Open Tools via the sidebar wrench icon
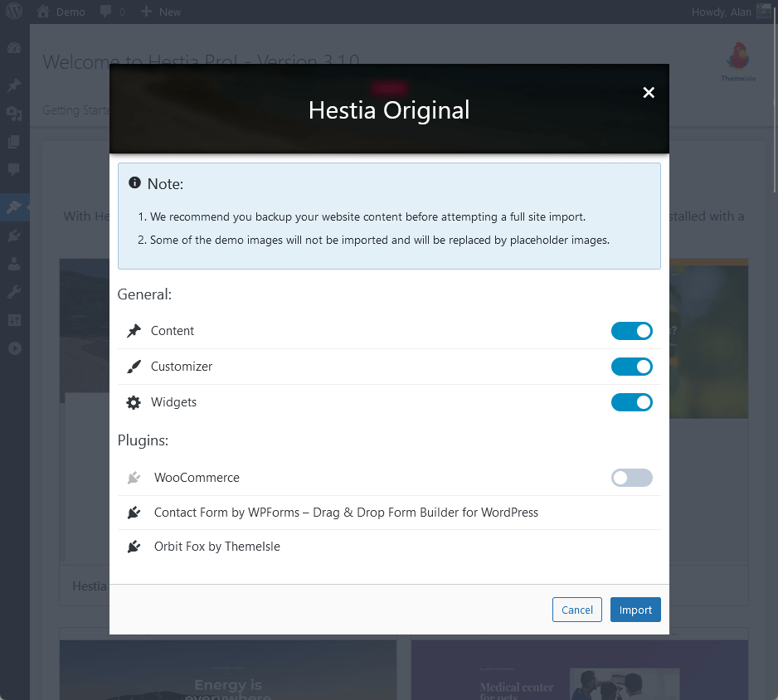 tap(14, 292)
